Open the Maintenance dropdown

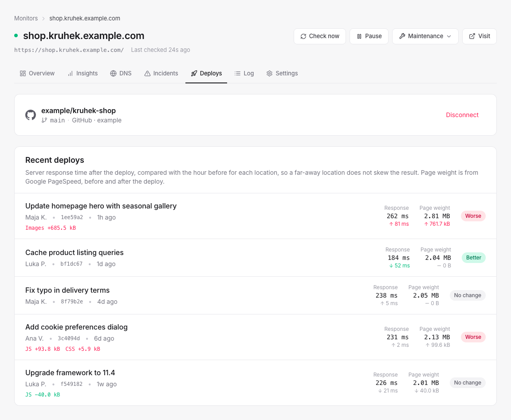(x=425, y=36)
